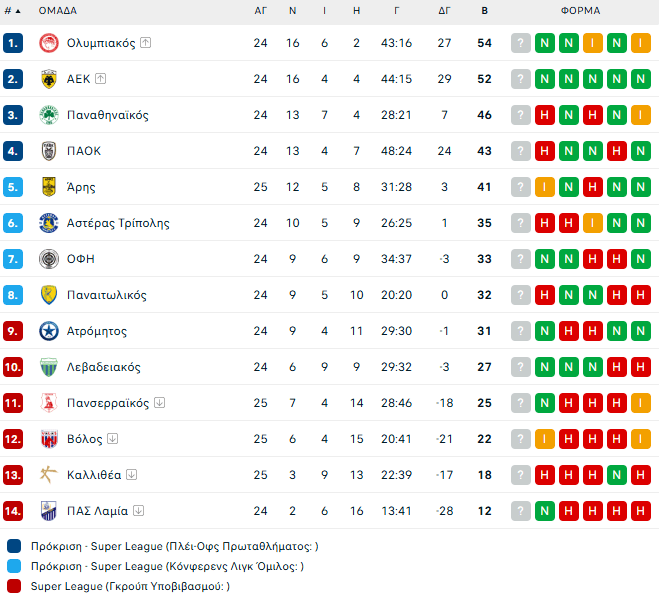Click the promotion arrow next to Ολυμπιακός
The width and height of the screenshot is (659, 599).
pyautogui.click(x=145, y=43)
